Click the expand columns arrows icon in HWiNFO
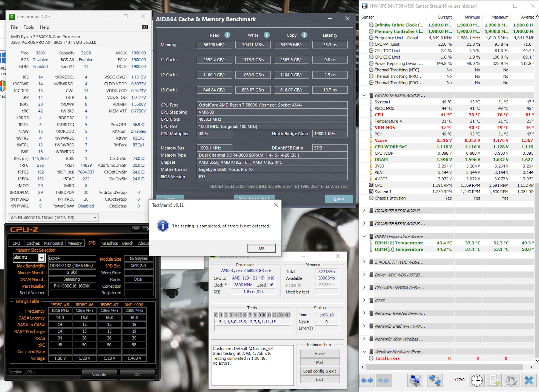The height and width of the screenshot is (392, 539). 367,380
